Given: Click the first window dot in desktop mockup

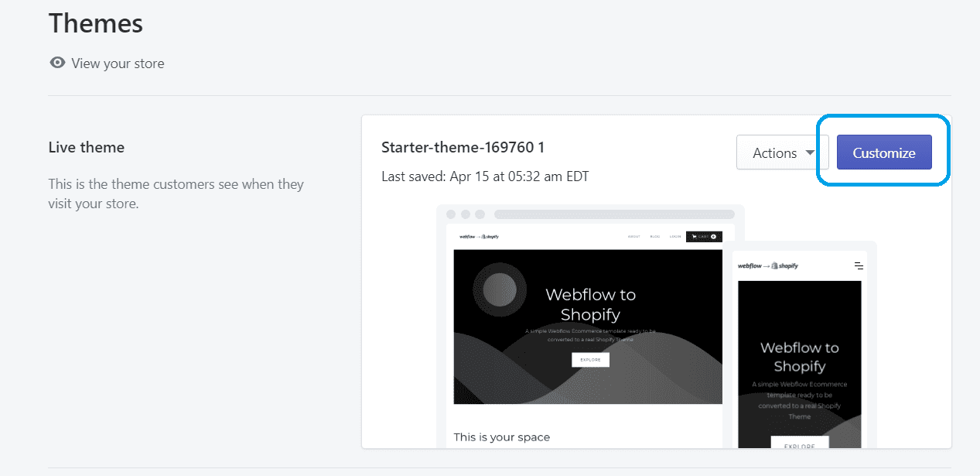Looking at the screenshot, I should pyautogui.click(x=450, y=214).
